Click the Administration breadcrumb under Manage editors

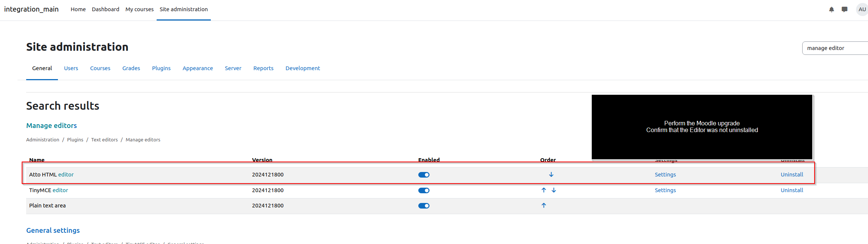pyautogui.click(x=43, y=140)
